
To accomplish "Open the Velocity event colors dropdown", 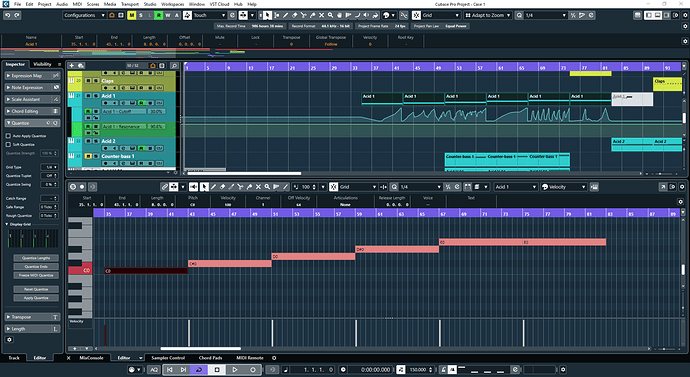I will pyautogui.click(x=564, y=187).
